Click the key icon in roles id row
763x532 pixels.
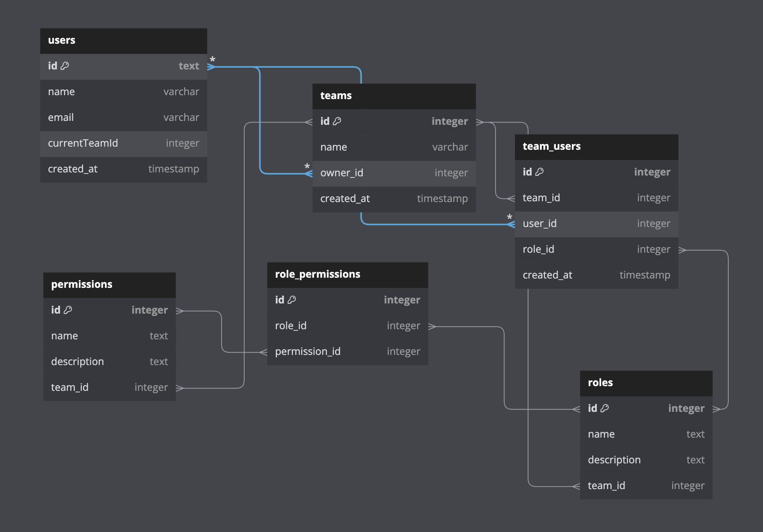click(605, 408)
